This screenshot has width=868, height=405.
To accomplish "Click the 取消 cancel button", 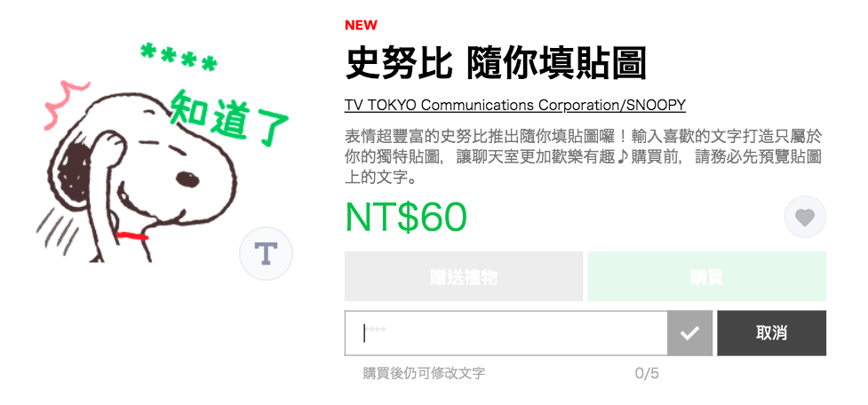I will [x=772, y=333].
